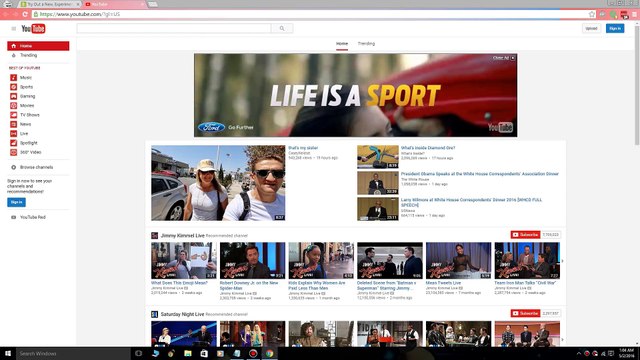Click the Browse channels plus icon

[x=13, y=167]
